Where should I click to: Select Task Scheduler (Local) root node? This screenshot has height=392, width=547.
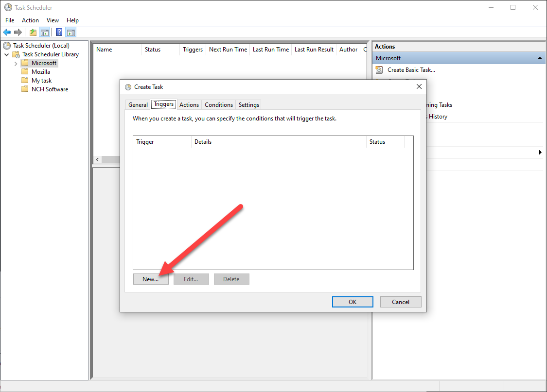41,46
